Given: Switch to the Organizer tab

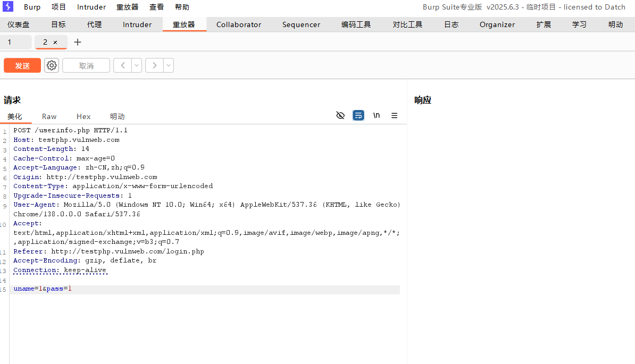Looking at the screenshot, I should coord(497,24).
